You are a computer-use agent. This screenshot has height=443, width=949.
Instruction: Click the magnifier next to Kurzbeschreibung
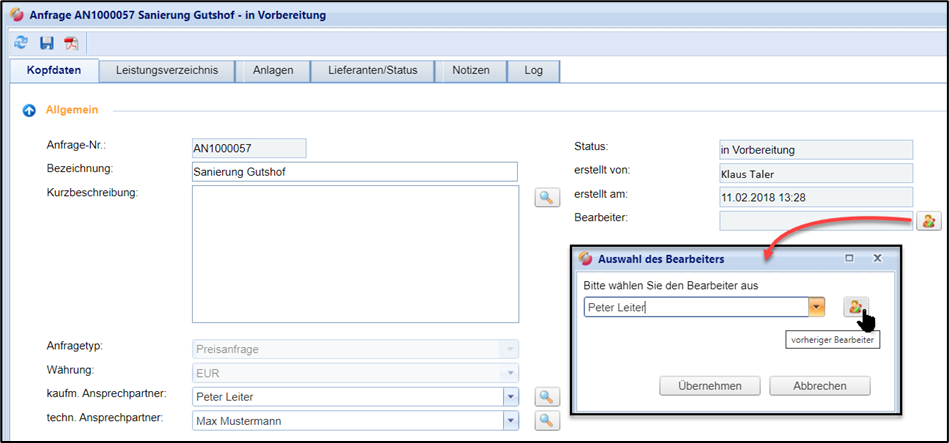(x=546, y=198)
